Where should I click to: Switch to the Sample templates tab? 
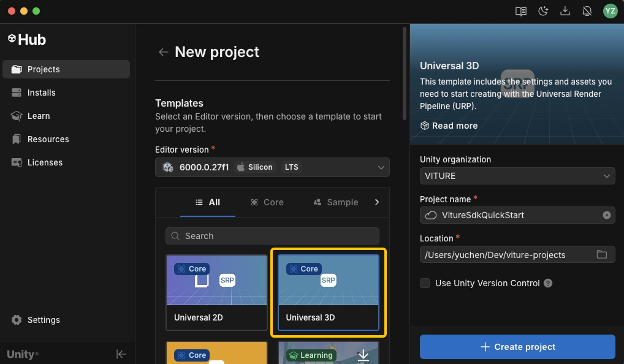click(x=336, y=202)
